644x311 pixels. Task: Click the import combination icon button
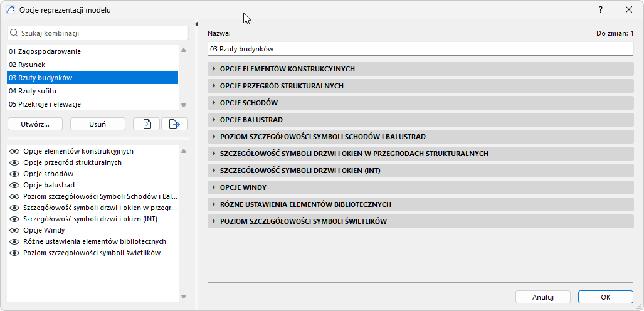(x=146, y=124)
